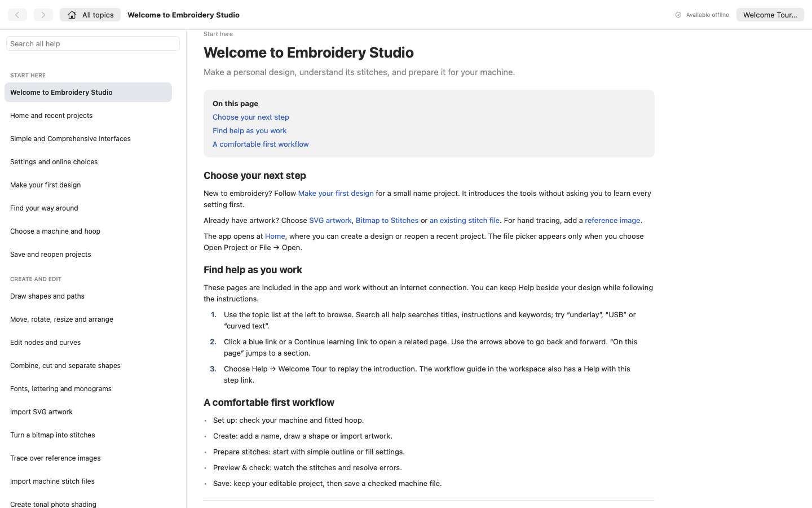Open Home and recent projects topic
Viewport: 812px width, 508px height.
click(x=88, y=116)
